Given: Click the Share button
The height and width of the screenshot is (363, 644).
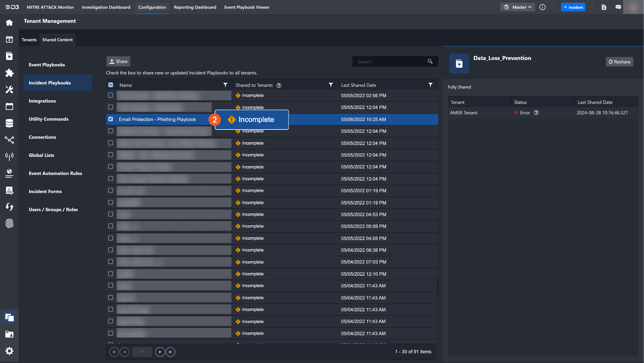Looking at the screenshot, I should [x=118, y=61].
